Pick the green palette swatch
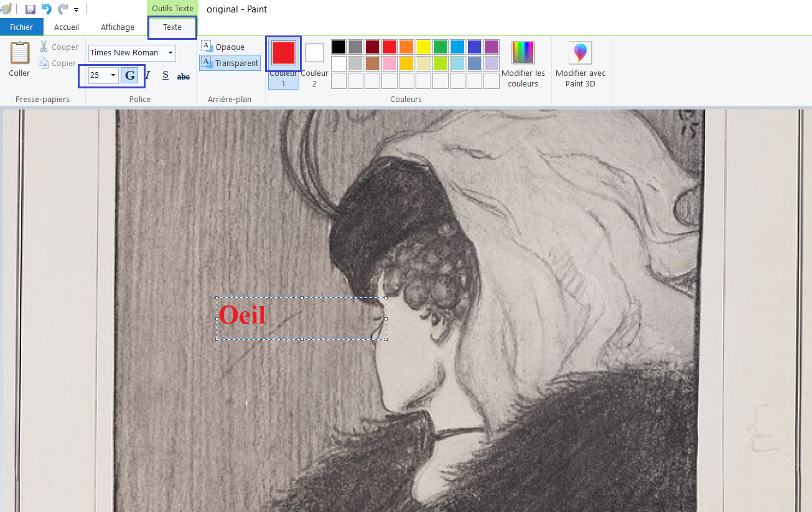Screen dimensions: 812x512 441,47
